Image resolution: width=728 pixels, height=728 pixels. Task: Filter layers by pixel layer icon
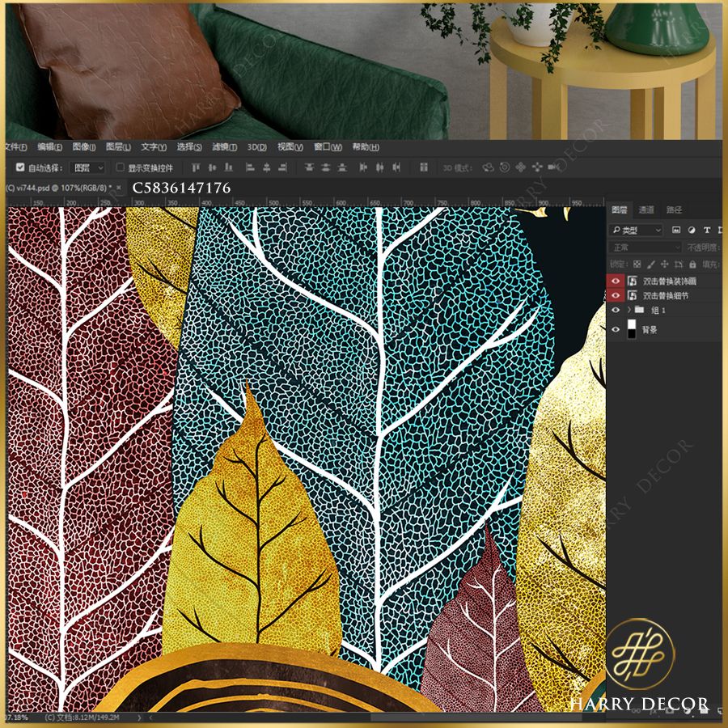(676, 230)
